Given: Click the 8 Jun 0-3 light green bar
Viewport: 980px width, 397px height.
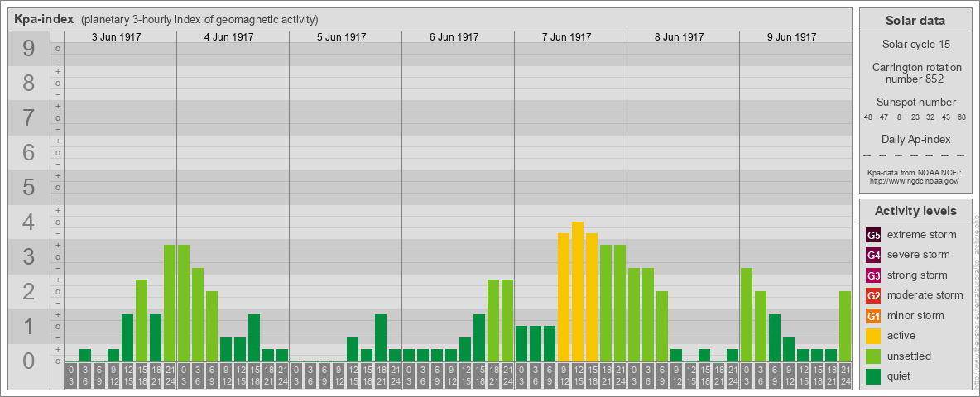Looking at the screenshot, I should (634, 314).
